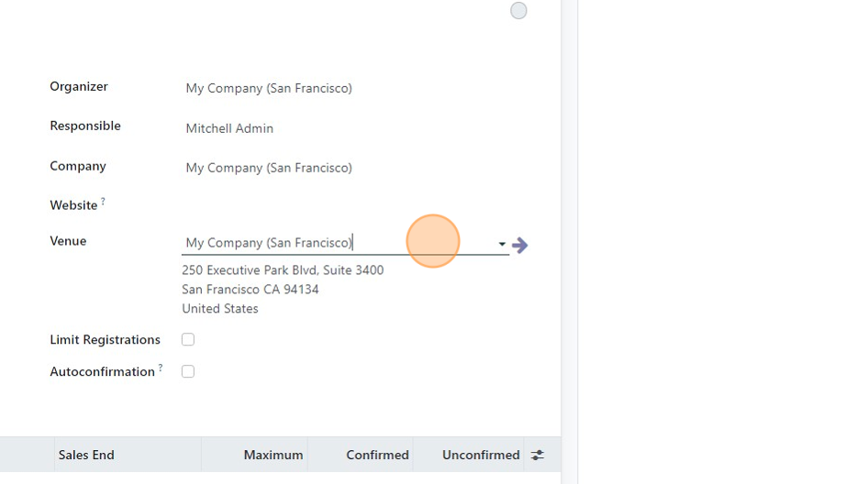Screen dimensions: 868x484
Task: Tick the Autoconfirmation checkbox
Action: 188,371
